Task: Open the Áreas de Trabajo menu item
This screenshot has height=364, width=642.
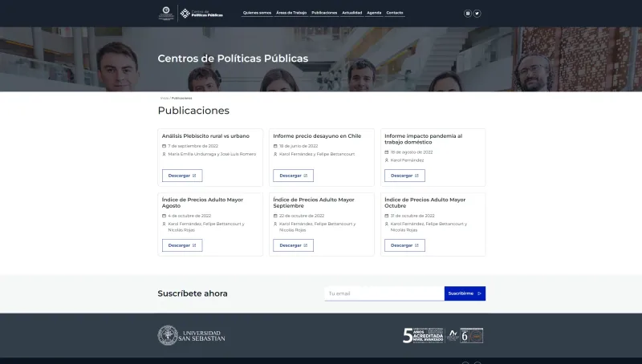Action: (291, 13)
